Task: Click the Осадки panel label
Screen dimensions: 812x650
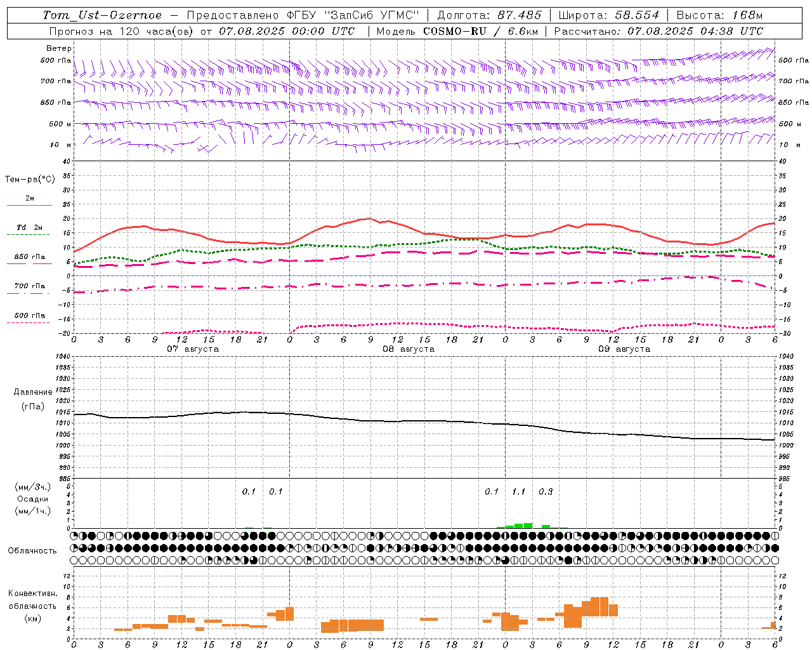Action: 33,499
